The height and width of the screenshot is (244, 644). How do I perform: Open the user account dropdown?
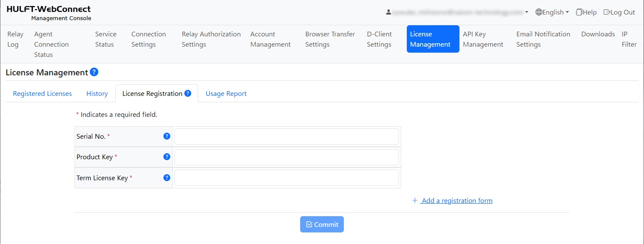coord(457,12)
